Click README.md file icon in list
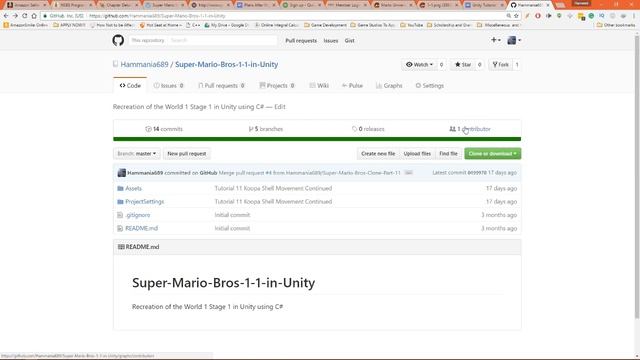The image size is (640, 360). pyautogui.click(x=120, y=228)
